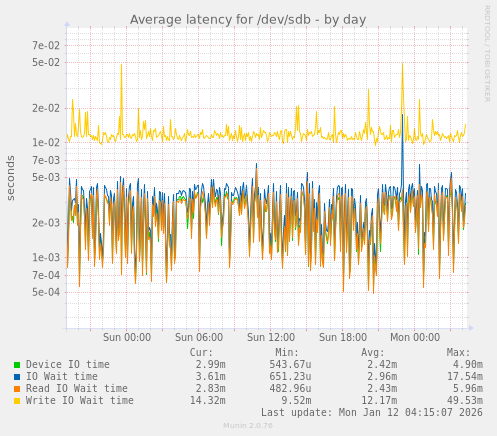Click the 7e-02 y-axis label
The width and height of the screenshot is (497, 436).
(46, 45)
